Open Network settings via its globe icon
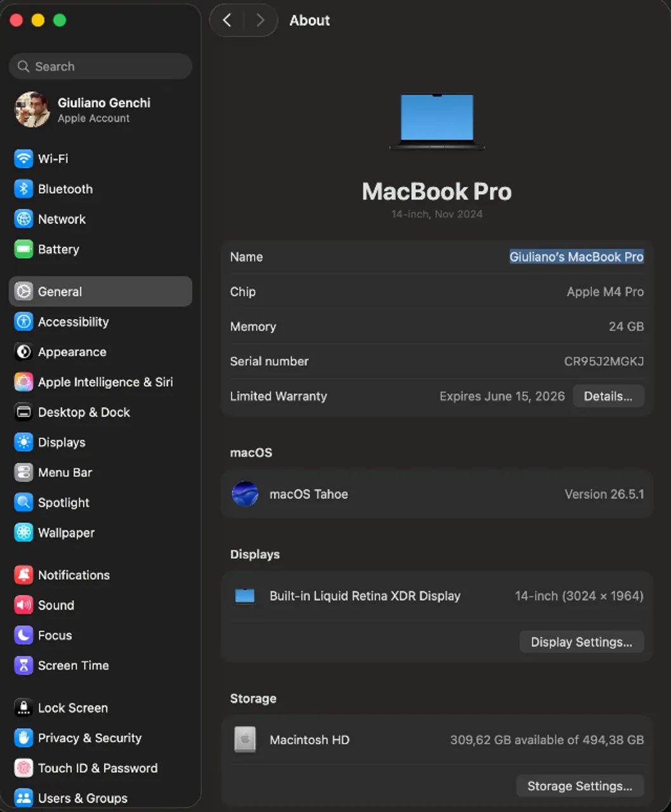This screenshot has height=812, width=671. (x=23, y=219)
